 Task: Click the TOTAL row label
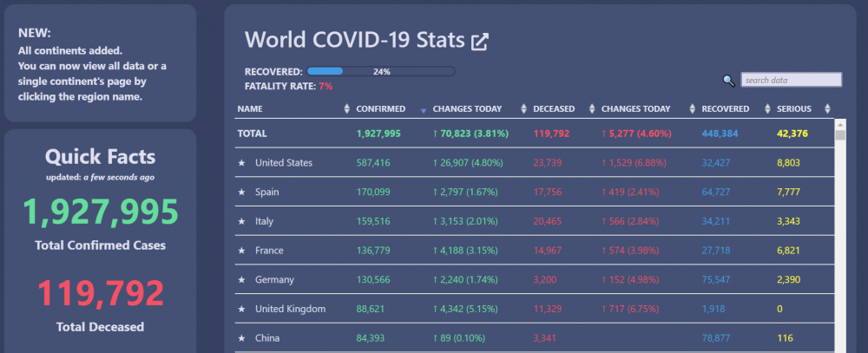tap(252, 134)
